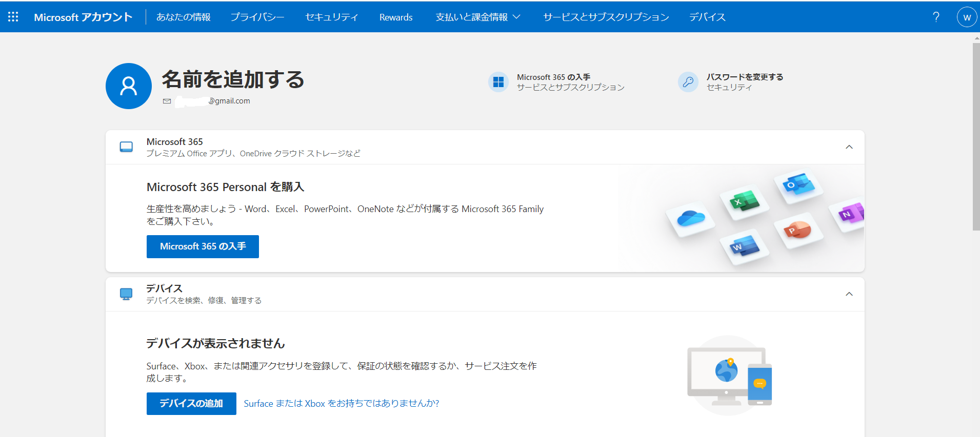Open the account avatar menu
The image size is (980, 437).
tap(967, 17)
